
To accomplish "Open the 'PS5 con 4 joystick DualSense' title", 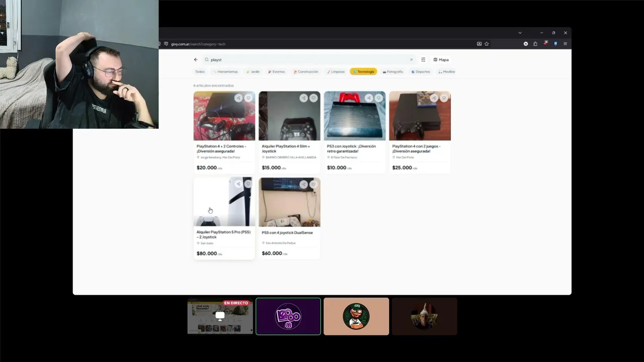I will click(287, 233).
